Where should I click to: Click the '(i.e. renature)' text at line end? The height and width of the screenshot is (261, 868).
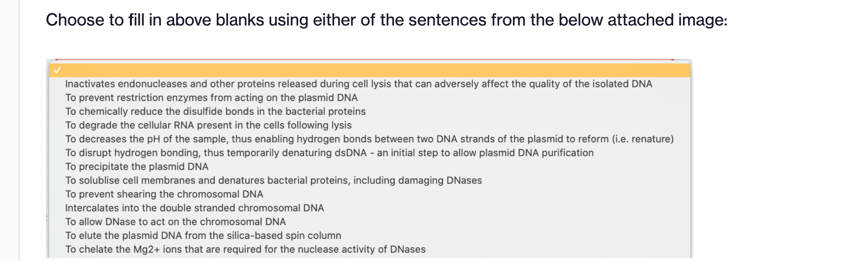pos(642,139)
